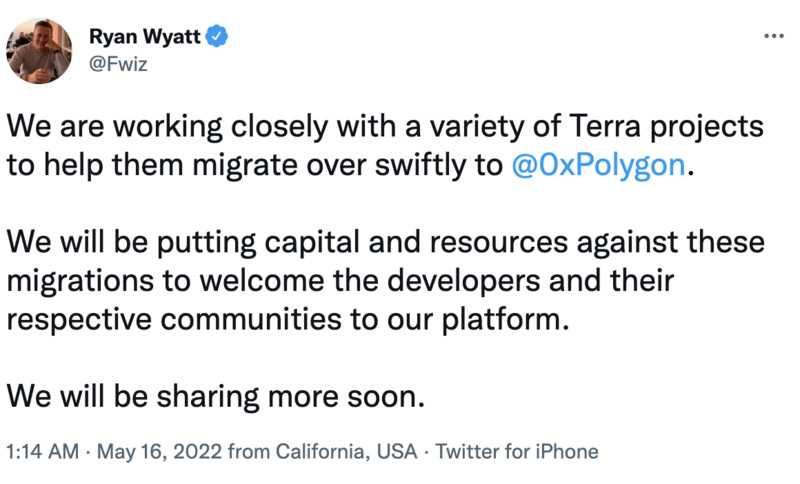800x484 pixels.
Task: Click the 1:14 AM timestamp
Action: tap(41, 452)
